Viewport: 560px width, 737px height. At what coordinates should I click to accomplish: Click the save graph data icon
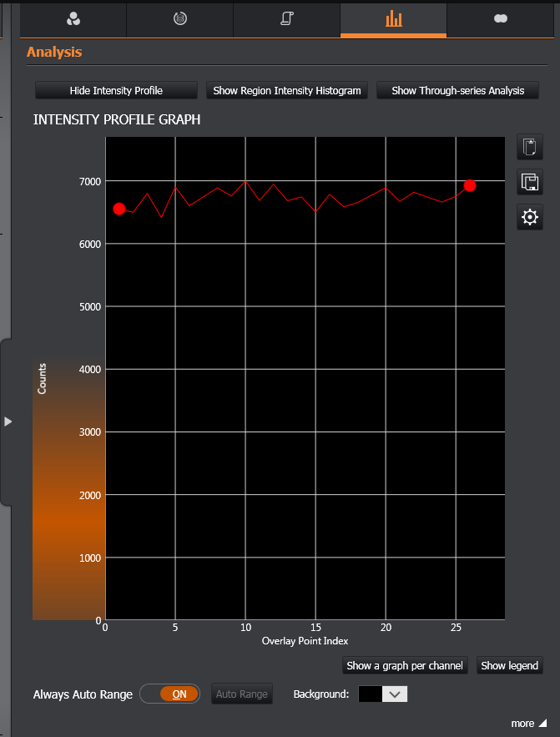click(529, 182)
